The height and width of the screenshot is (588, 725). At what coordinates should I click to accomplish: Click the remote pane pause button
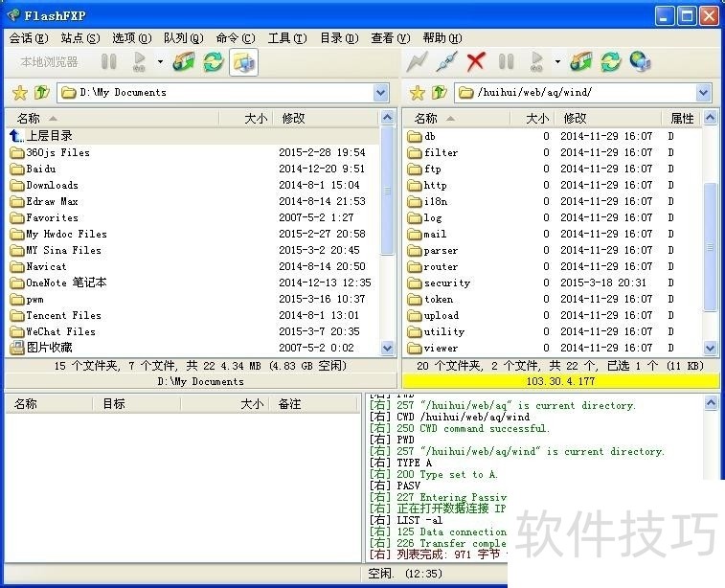pos(507,61)
